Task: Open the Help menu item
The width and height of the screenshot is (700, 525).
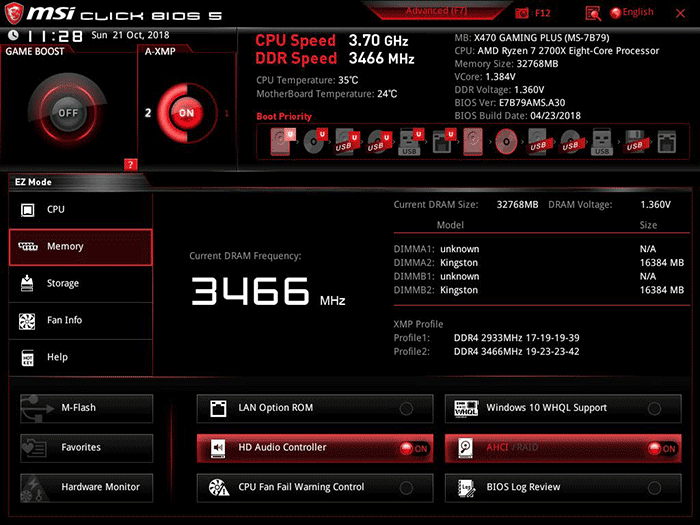Action: click(x=80, y=358)
